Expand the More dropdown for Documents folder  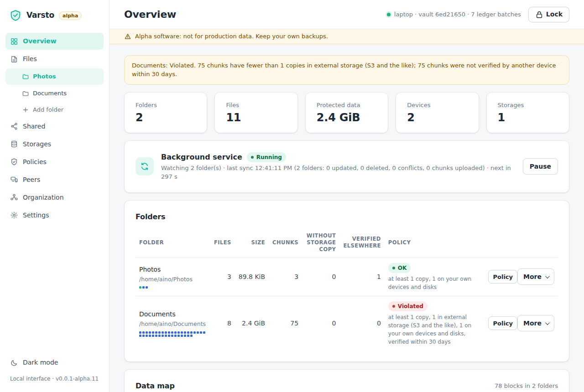pos(536,323)
